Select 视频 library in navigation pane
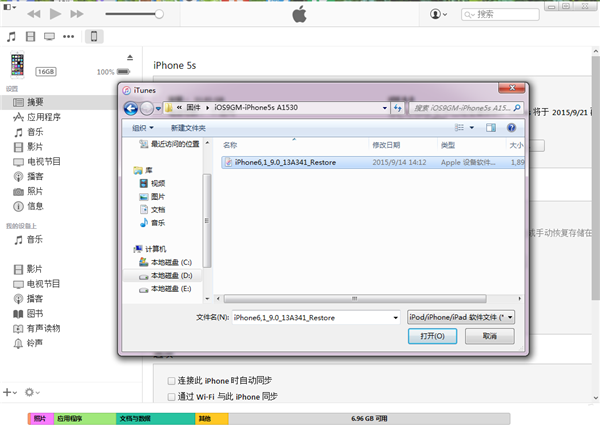Viewport: 600px width, 432px height. click(152, 183)
